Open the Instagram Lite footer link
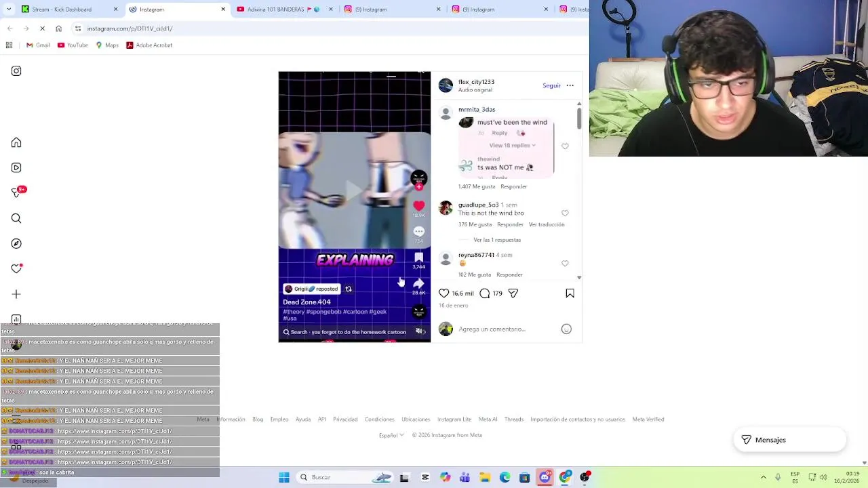868x488 pixels. (x=454, y=420)
